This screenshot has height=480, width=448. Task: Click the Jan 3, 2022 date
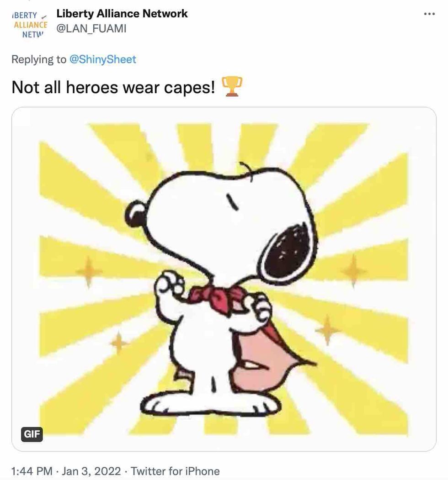[x=91, y=471]
